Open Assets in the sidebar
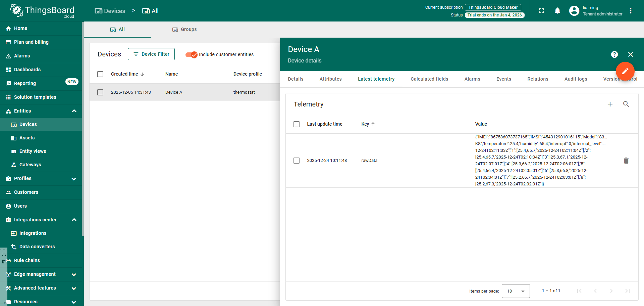The image size is (644, 306). 41,138
